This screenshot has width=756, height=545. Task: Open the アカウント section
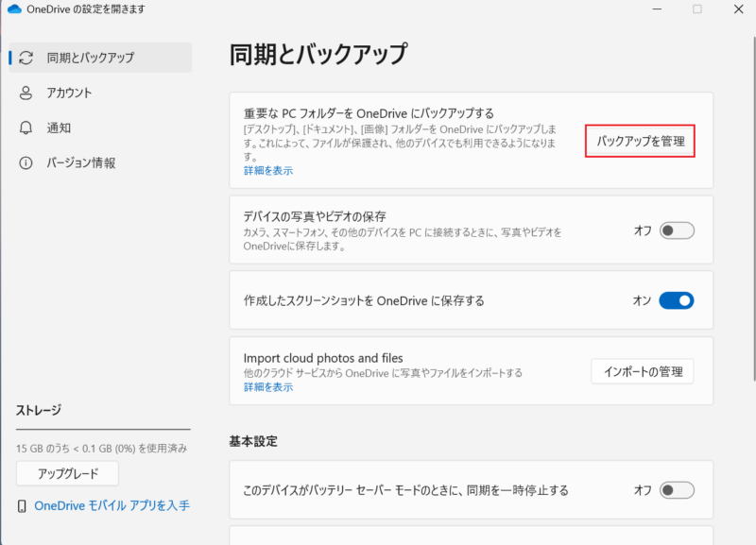click(x=100, y=93)
